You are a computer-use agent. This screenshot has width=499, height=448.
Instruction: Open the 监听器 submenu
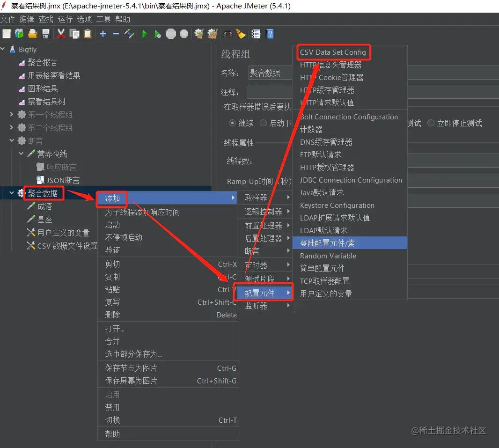(265, 306)
